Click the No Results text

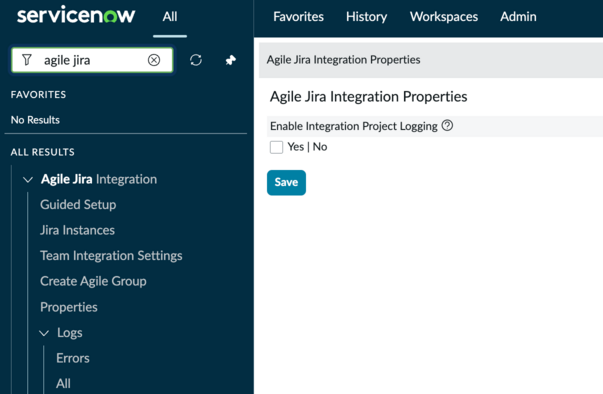point(35,120)
